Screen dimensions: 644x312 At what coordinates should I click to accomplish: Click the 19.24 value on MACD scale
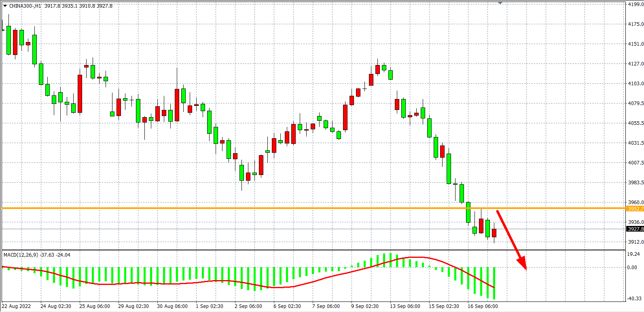tap(633, 254)
